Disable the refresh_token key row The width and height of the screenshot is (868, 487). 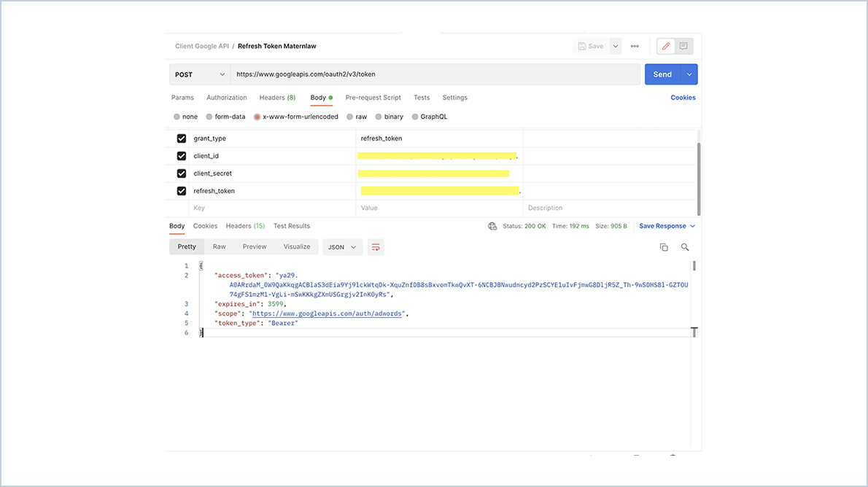click(x=181, y=190)
